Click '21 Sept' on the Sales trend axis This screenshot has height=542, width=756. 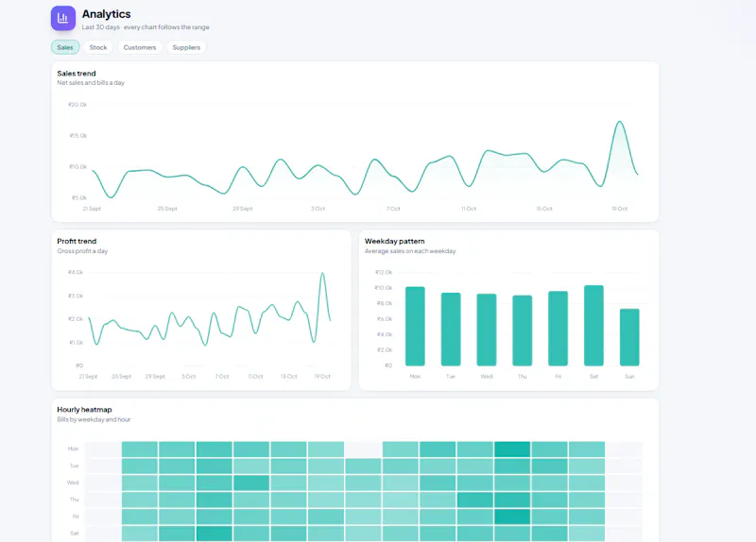pos(92,209)
